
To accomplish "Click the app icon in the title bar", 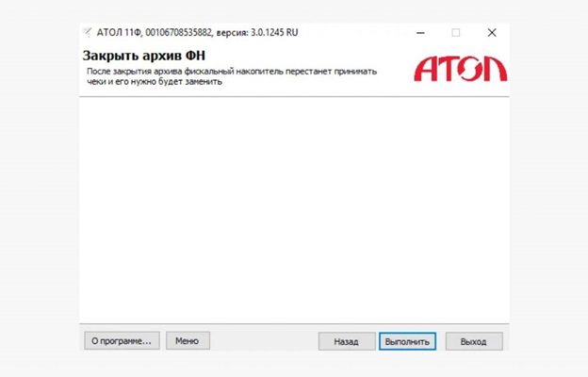I will click(88, 33).
